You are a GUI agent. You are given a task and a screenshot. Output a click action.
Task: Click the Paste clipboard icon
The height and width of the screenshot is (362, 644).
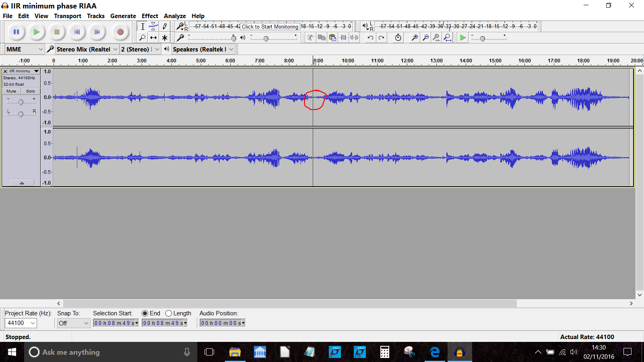pyautogui.click(x=332, y=37)
